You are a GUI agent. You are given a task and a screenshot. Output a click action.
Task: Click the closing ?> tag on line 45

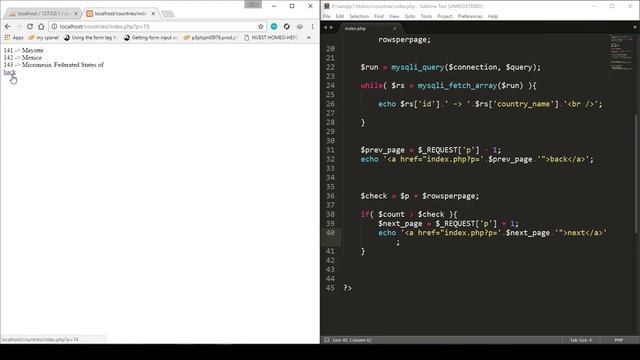coord(347,288)
